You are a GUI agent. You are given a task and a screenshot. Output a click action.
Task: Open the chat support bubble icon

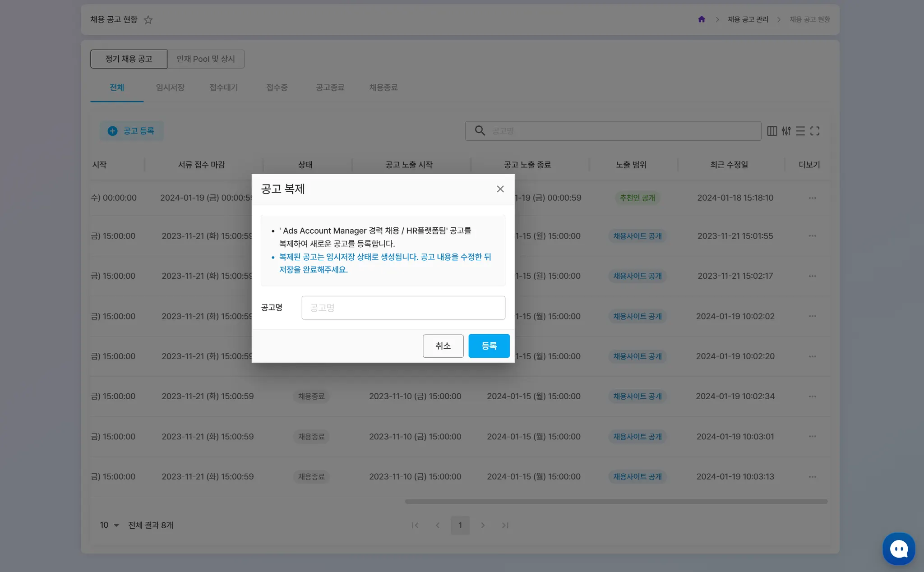(x=898, y=549)
